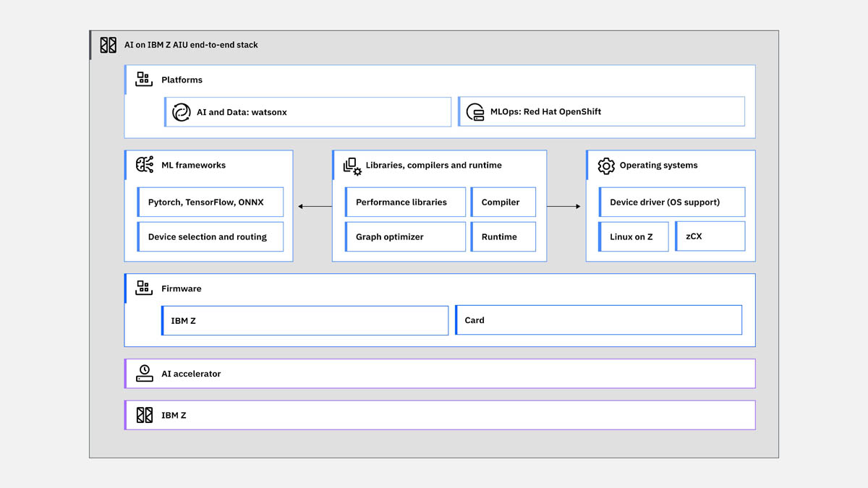868x488 pixels.
Task: Click the watsonx AI and Data icon
Action: tap(181, 112)
